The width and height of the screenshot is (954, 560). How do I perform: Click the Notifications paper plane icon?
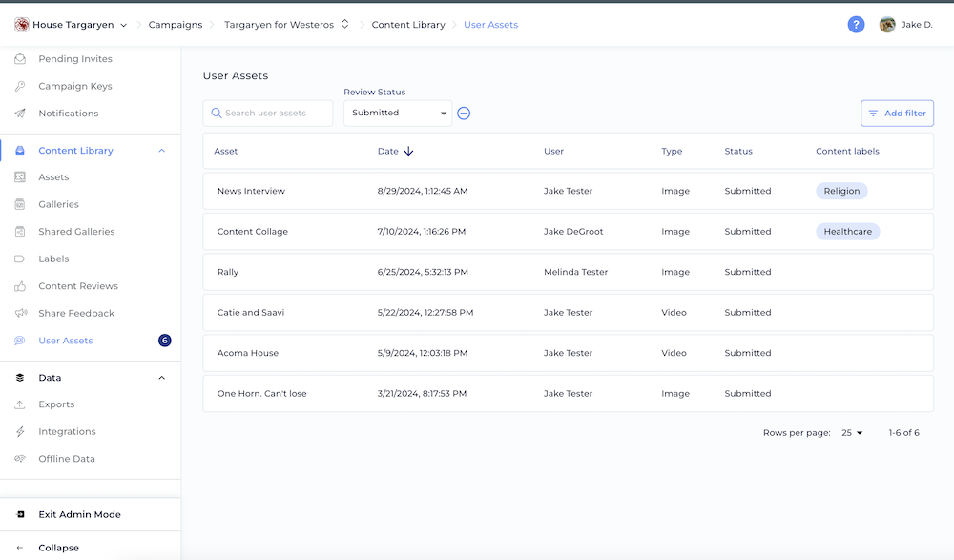click(x=20, y=114)
